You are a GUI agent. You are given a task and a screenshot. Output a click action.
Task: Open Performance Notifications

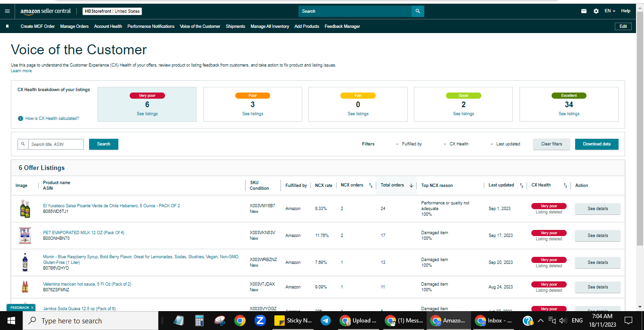151,26
